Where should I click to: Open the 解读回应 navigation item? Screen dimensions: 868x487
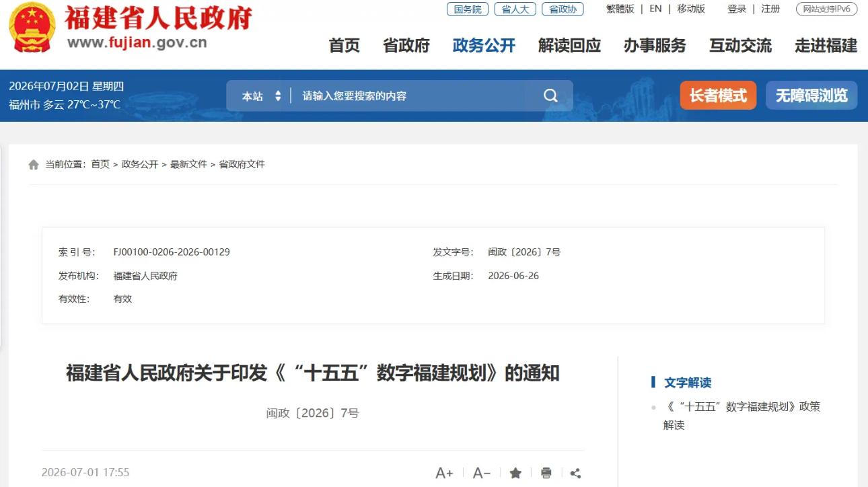coord(569,46)
